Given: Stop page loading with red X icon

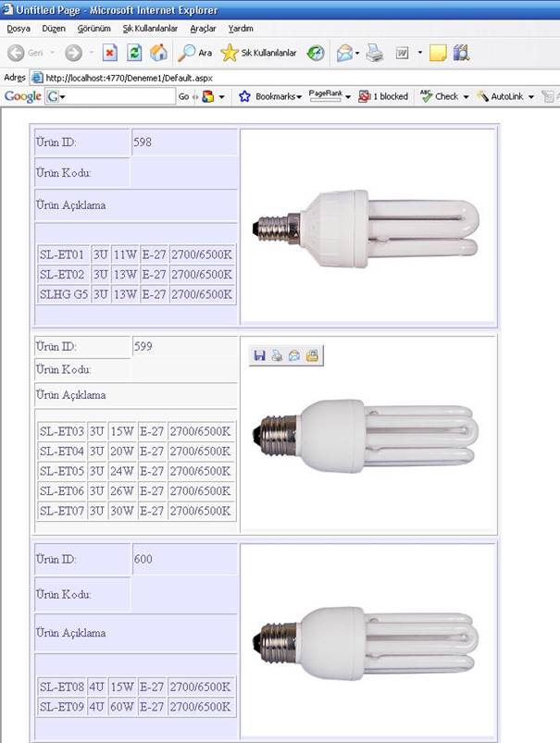Looking at the screenshot, I should 109,53.
